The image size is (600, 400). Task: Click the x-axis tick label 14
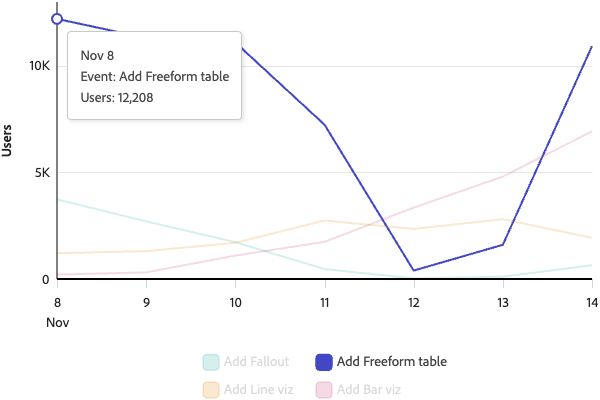591,302
